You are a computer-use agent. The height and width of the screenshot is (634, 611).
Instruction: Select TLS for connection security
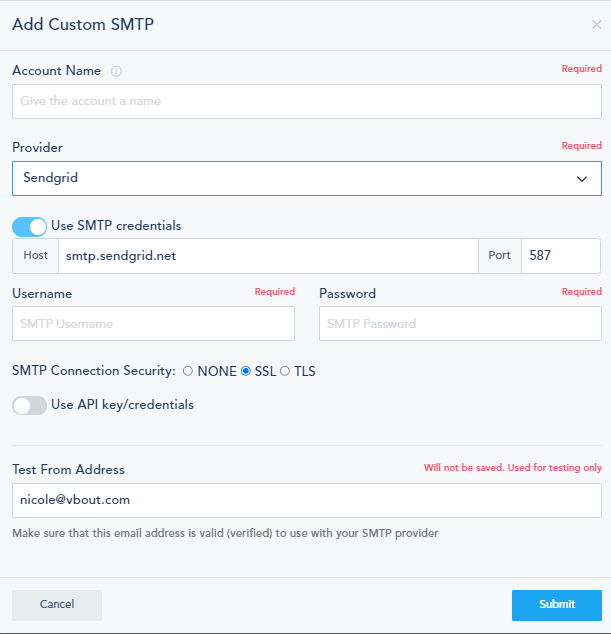coord(285,372)
